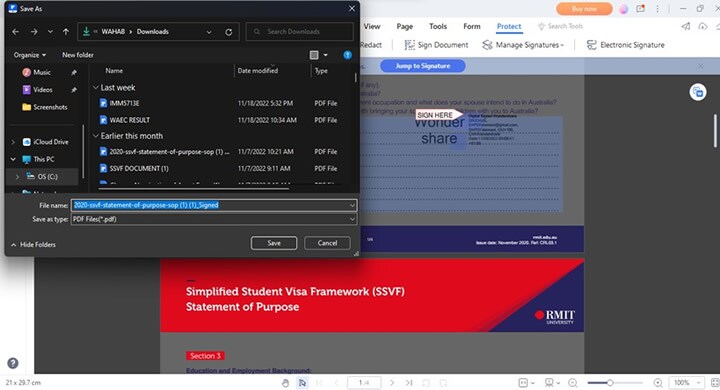
Task: Click the floating translate icon on the right side
Action: (698, 92)
